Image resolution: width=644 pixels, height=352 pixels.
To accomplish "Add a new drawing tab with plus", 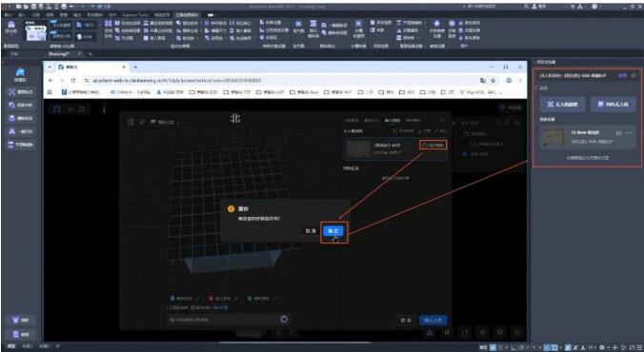I will [x=91, y=53].
